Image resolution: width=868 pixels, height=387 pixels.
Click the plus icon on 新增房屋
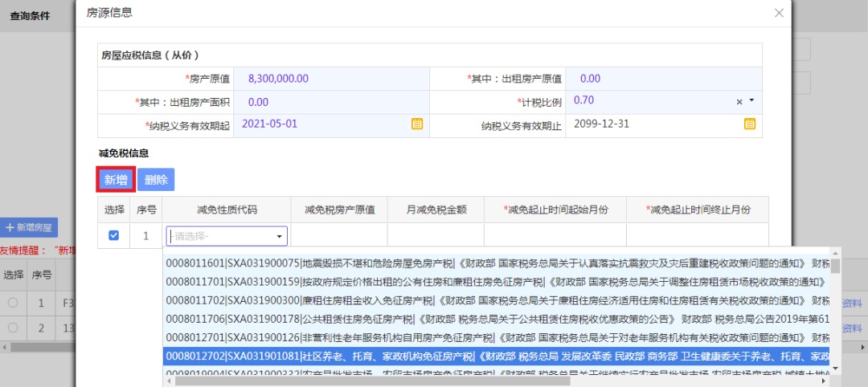[10, 227]
